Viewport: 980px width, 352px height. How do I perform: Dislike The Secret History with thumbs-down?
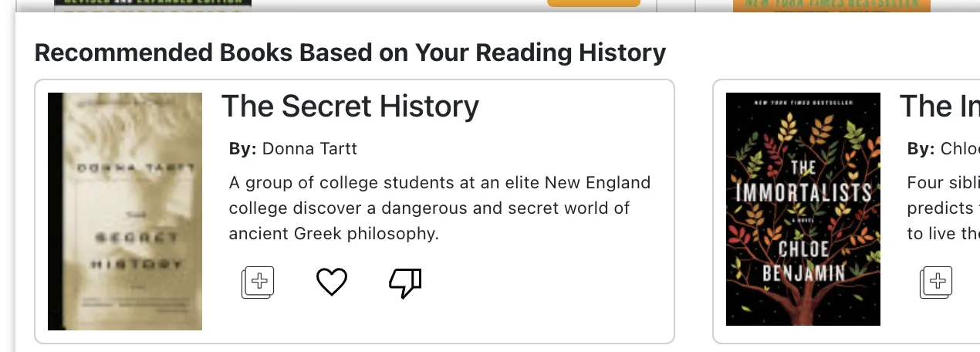tap(405, 283)
